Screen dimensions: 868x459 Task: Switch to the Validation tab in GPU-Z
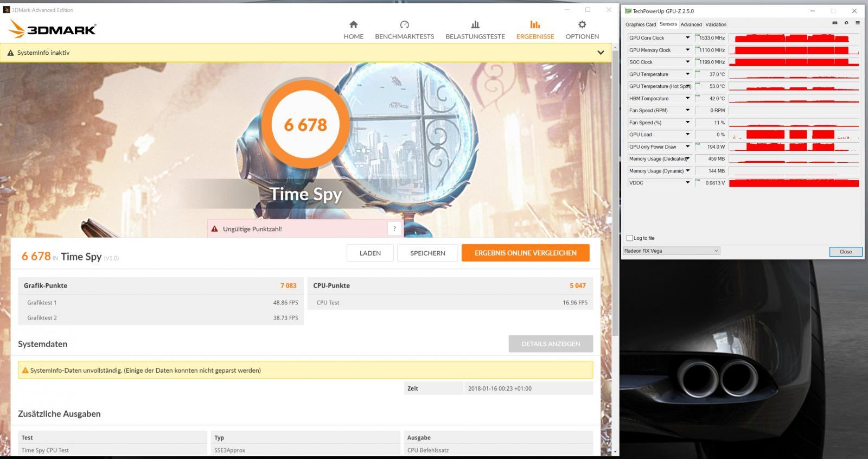coord(716,24)
